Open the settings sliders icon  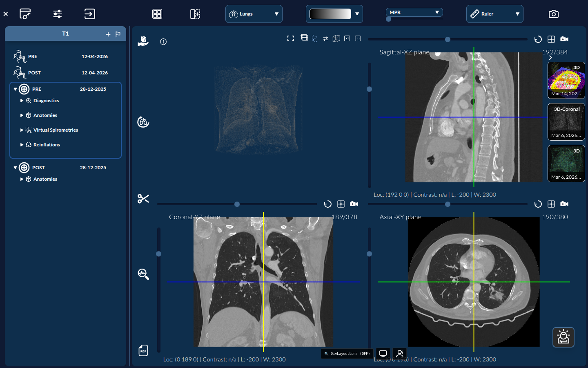[x=58, y=14]
